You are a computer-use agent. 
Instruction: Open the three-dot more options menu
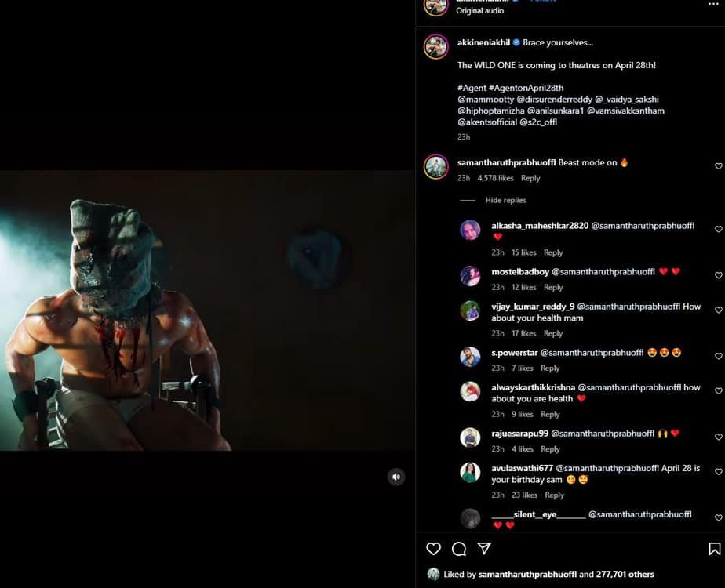pyautogui.click(x=713, y=4)
